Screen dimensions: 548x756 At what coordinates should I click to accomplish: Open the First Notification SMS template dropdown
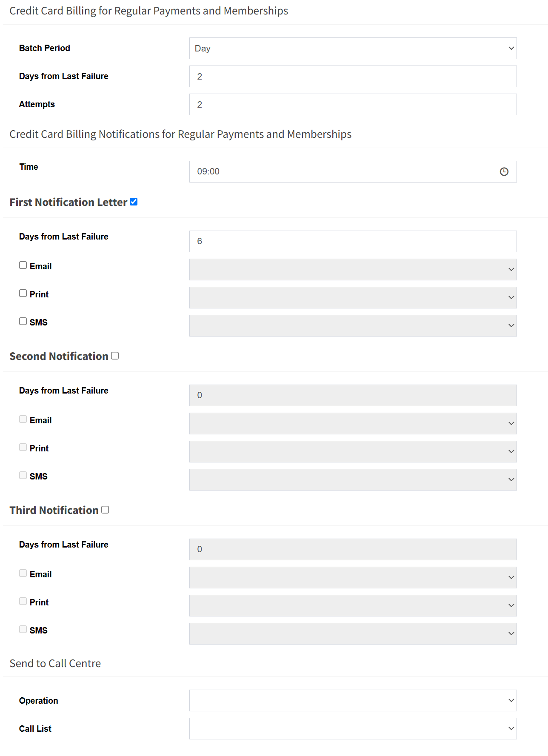click(x=353, y=325)
